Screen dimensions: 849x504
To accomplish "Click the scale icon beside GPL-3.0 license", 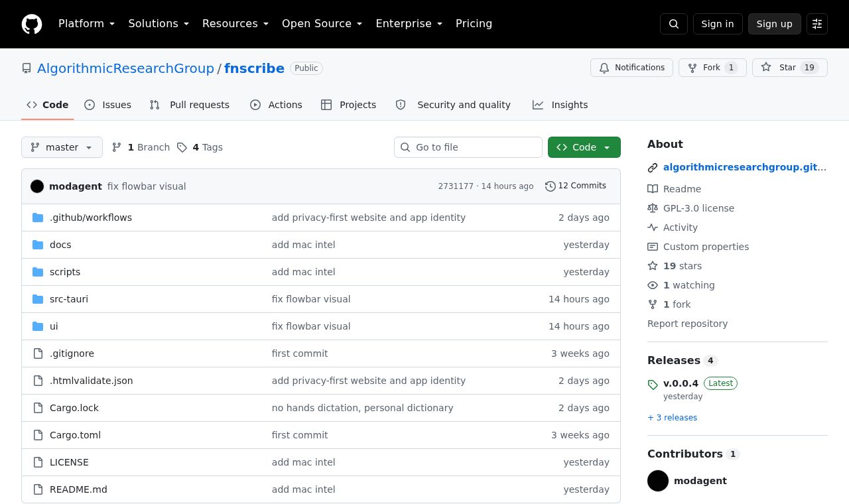I will pyautogui.click(x=653, y=208).
